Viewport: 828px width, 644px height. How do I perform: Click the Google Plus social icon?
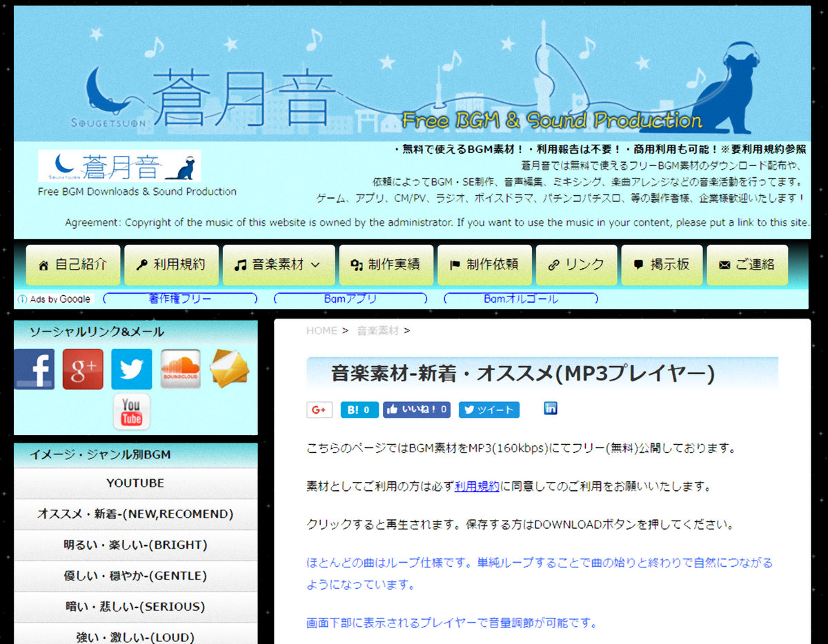tap(83, 369)
